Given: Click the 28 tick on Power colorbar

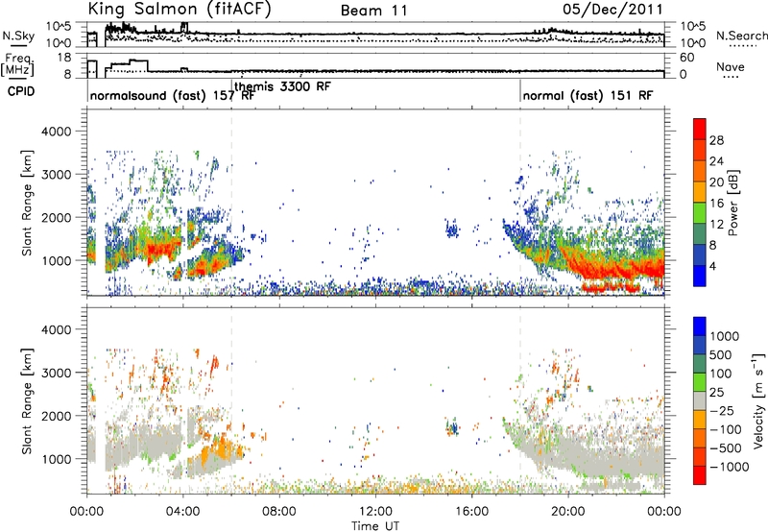Looking at the screenshot, I should coord(716,140).
